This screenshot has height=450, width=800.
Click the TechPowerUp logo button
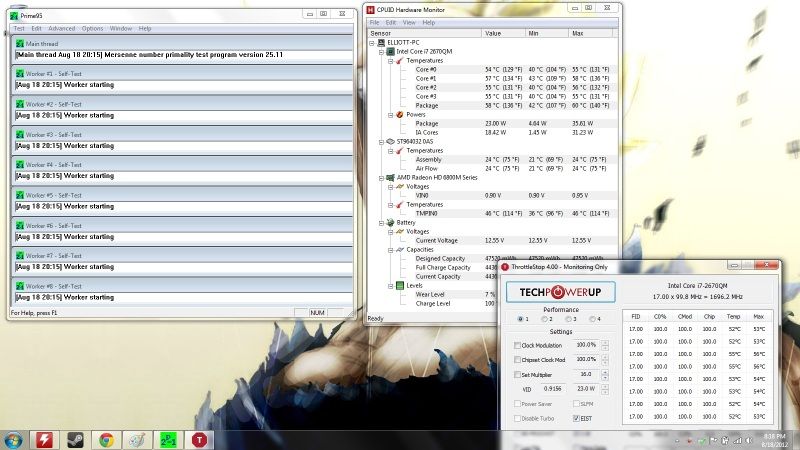pos(560,292)
